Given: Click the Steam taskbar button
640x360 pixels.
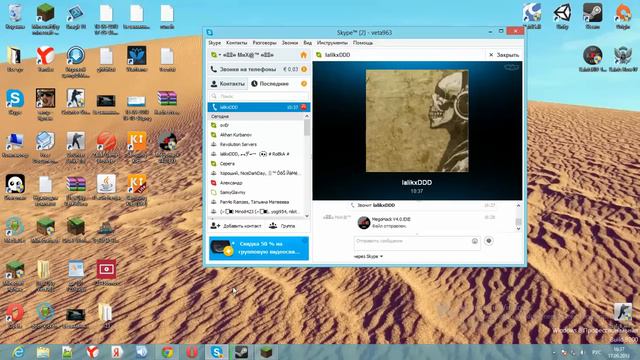Looking at the screenshot, I should click(241, 352).
